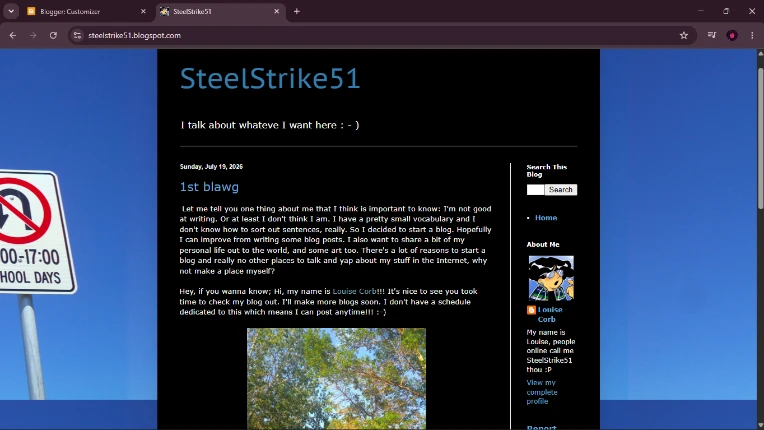Go forward to next page
764x430 pixels.
pos(33,35)
